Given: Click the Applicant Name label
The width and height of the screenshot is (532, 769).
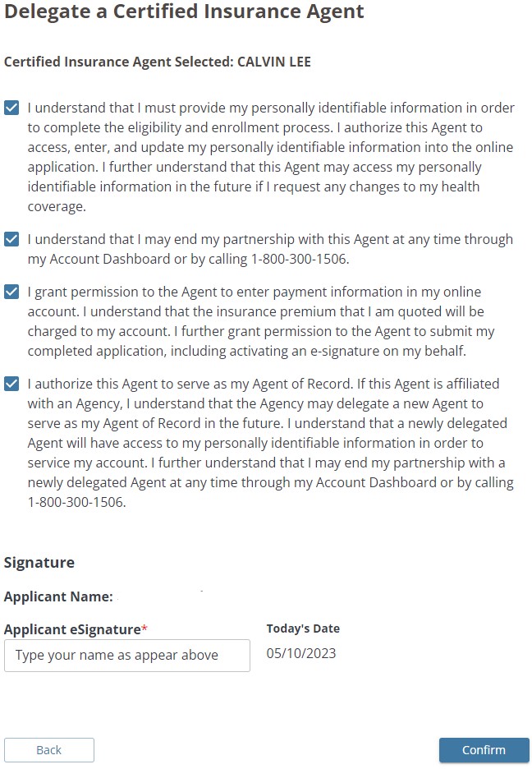Looking at the screenshot, I should pos(58,596).
